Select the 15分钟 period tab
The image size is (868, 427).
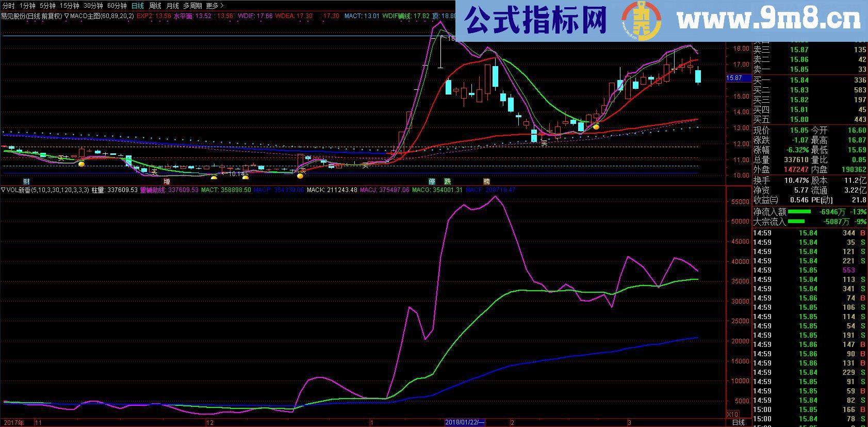click(69, 6)
